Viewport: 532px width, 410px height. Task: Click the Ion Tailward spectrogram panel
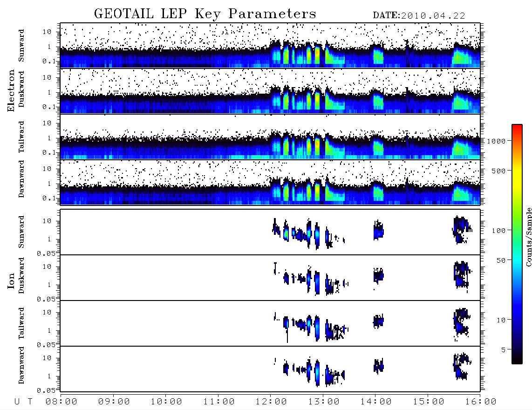pos(270,323)
